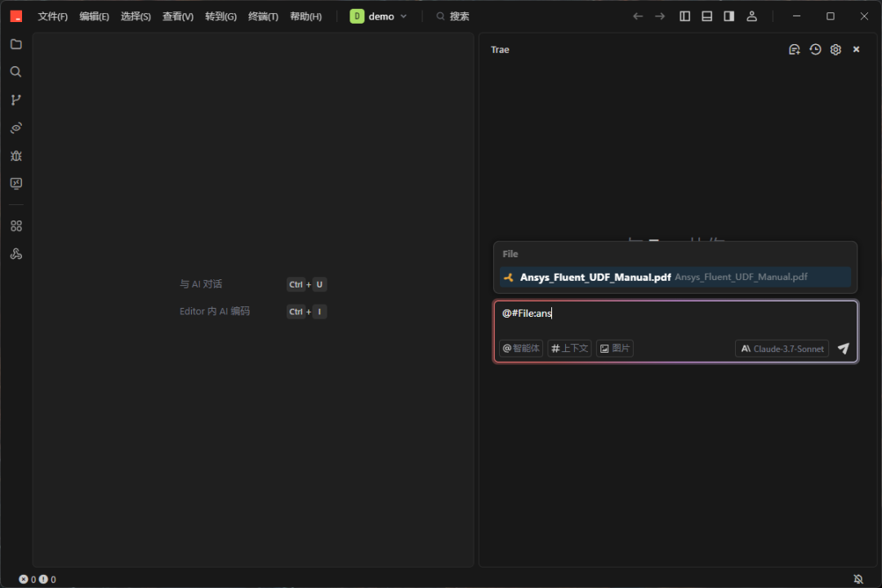Open the Claude-3.7-Sonnet model selector
882x588 pixels.
pos(782,349)
